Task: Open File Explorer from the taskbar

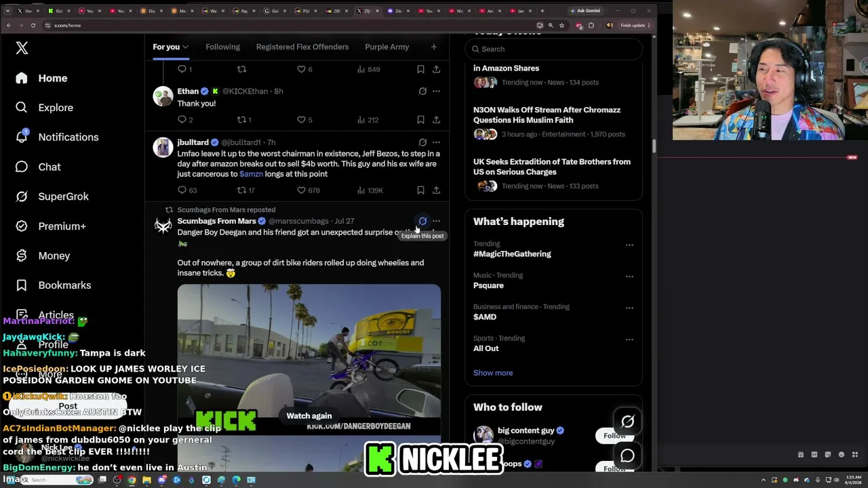Action: click(x=146, y=480)
